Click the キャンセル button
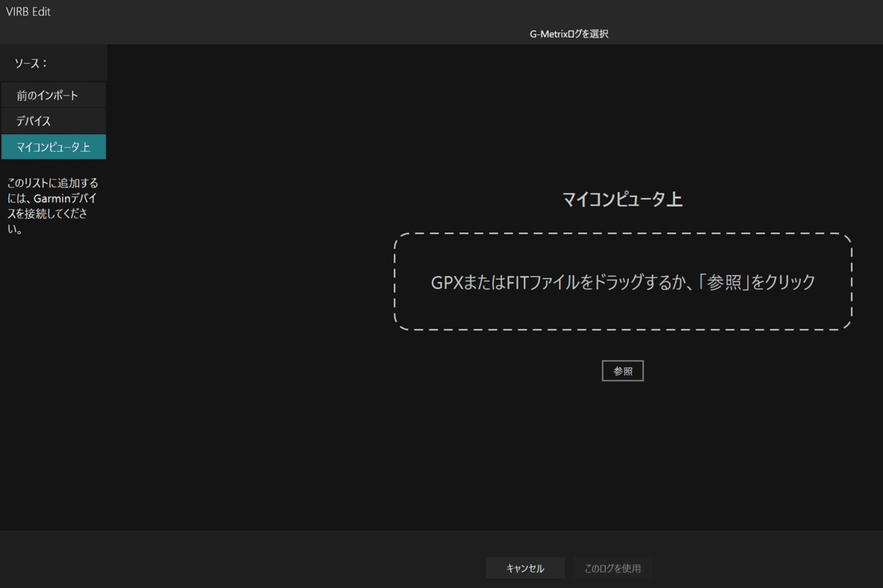Image resolution: width=883 pixels, height=588 pixels. [525, 568]
